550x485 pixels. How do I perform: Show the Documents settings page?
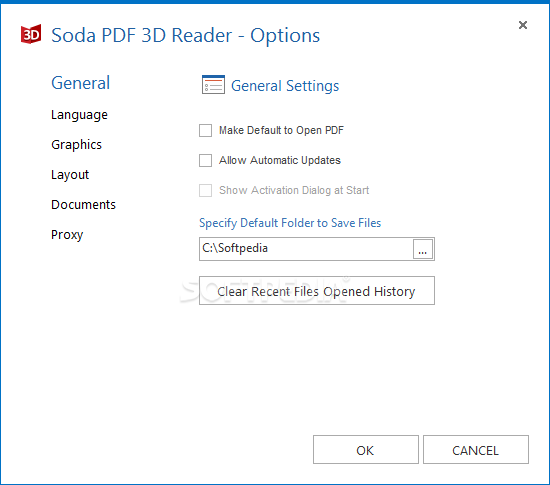click(83, 204)
